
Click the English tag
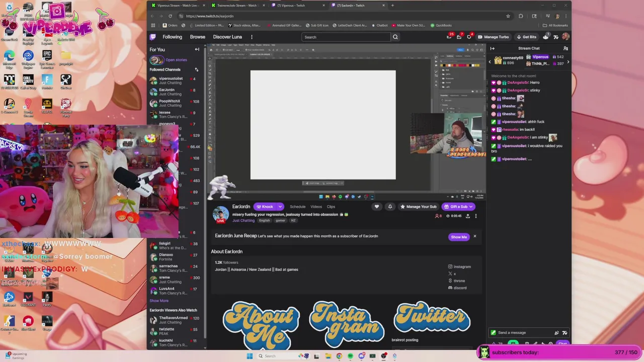click(x=264, y=220)
